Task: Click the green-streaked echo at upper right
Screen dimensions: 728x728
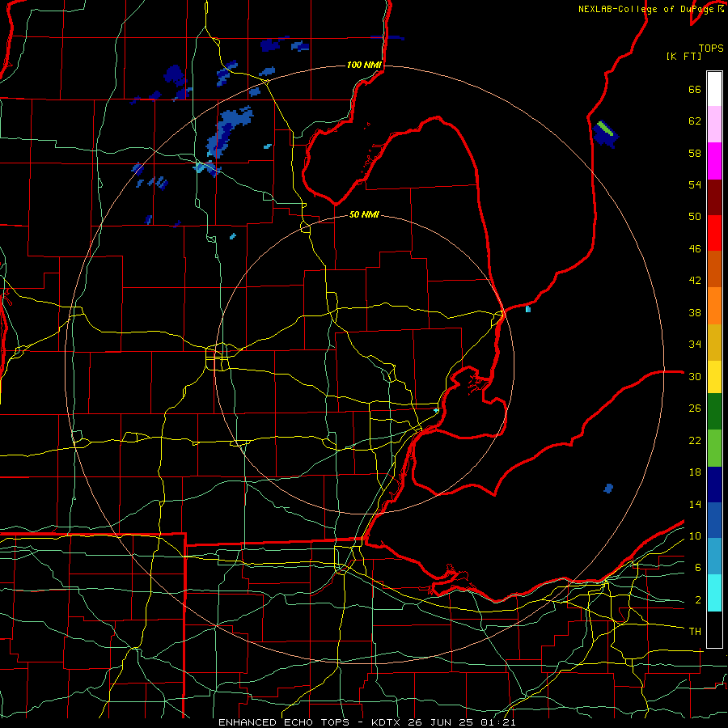Action: click(x=605, y=133)
